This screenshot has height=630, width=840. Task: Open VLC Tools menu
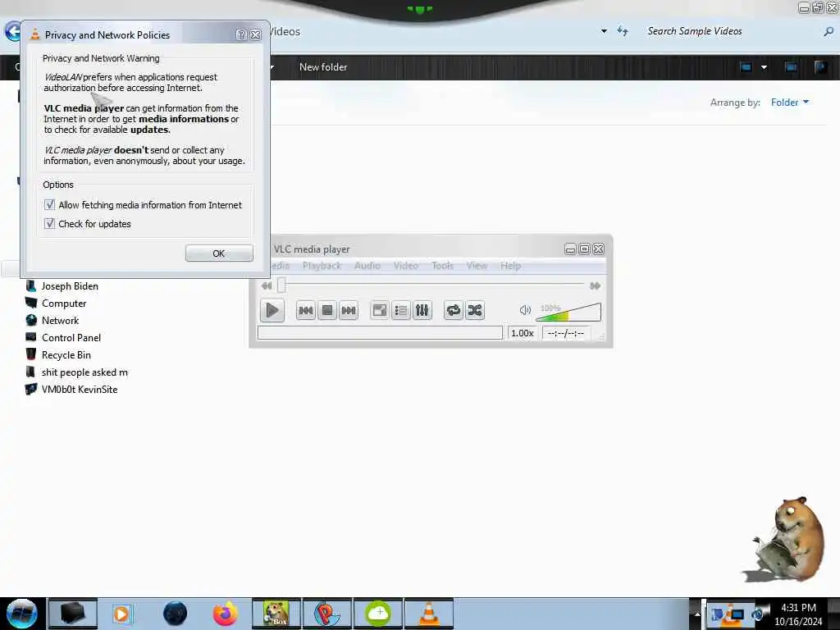(x=442, y=266)
